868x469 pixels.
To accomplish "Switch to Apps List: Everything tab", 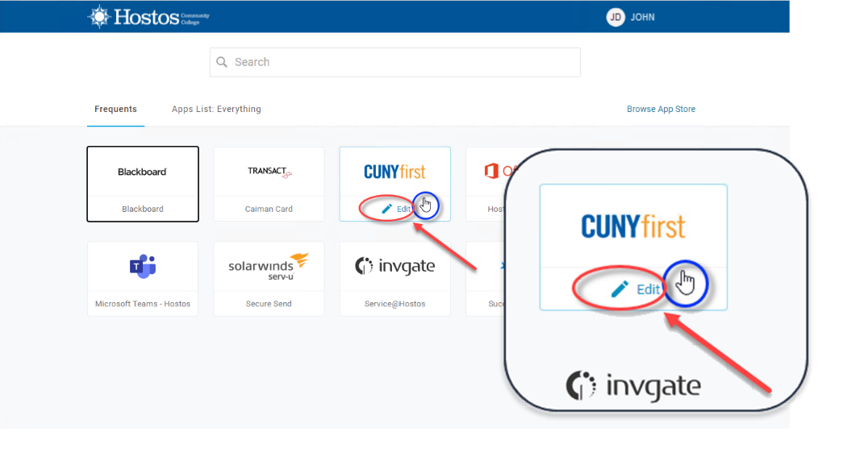I will 216,109.
